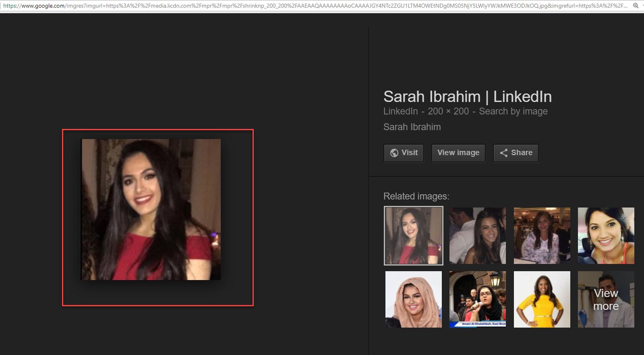The width and height of the screenshot is (644, 355).
Task: Expand related images with View more
Action: tap(606, 299)
